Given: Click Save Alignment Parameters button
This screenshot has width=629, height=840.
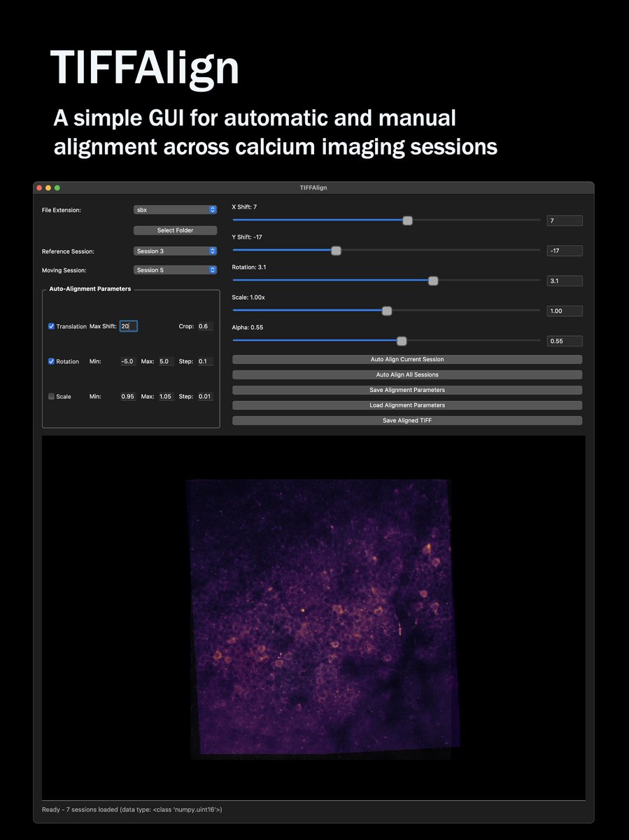Looking at the screenshot, I should (x=407, y=390).
